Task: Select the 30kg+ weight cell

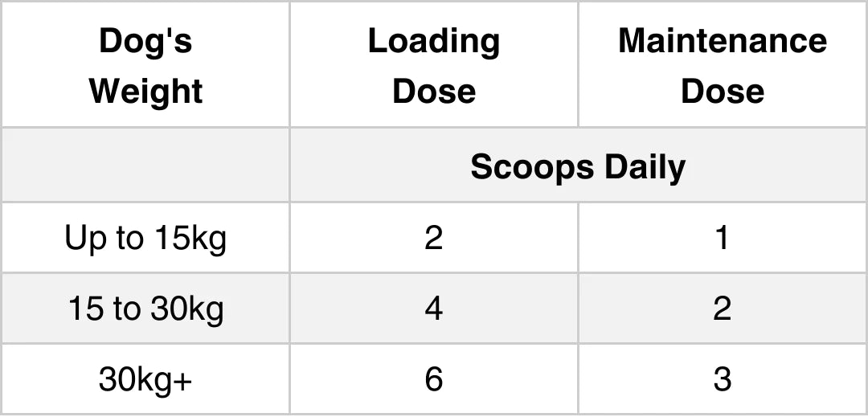Action: 145,379
